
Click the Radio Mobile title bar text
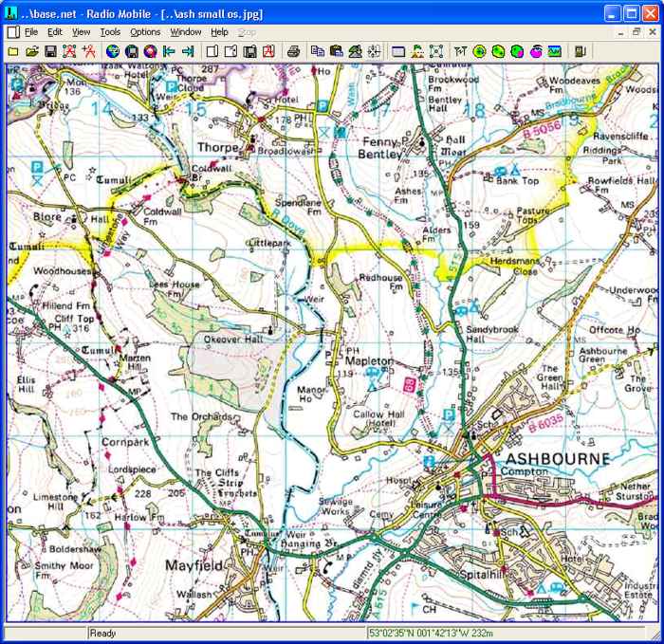tap(142, 14)
